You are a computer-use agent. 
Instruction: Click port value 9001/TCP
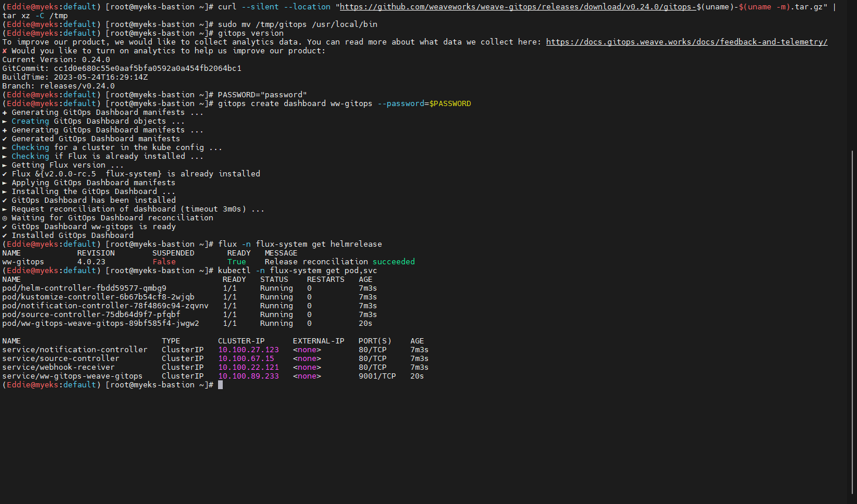tap(378, 376)
